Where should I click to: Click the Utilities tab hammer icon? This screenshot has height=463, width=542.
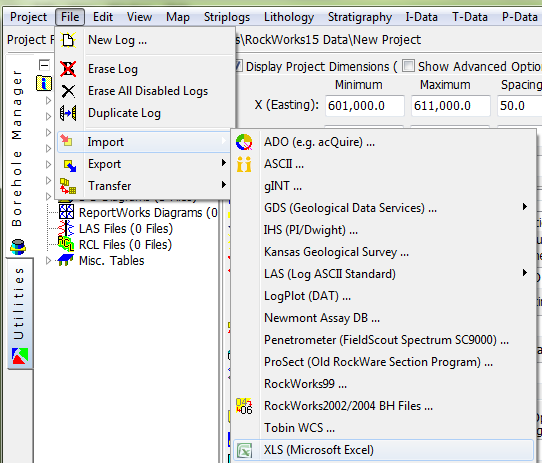point(20,356)
